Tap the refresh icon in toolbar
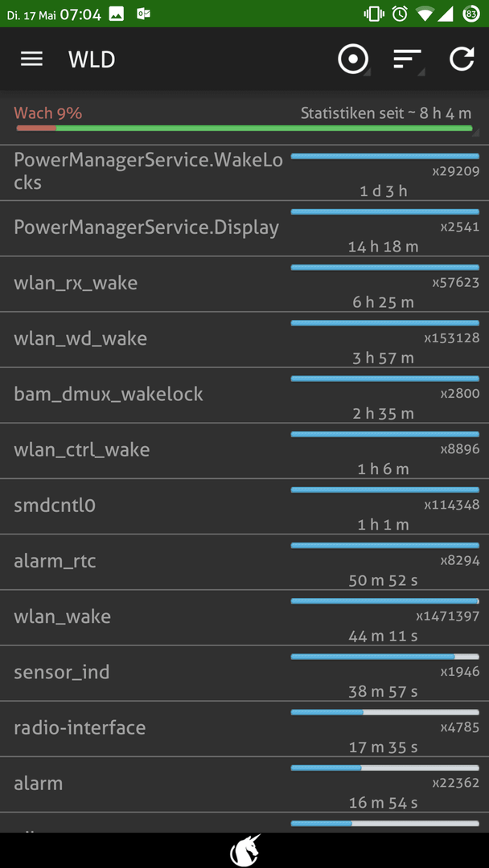489x868 pixels. (462, 59)
